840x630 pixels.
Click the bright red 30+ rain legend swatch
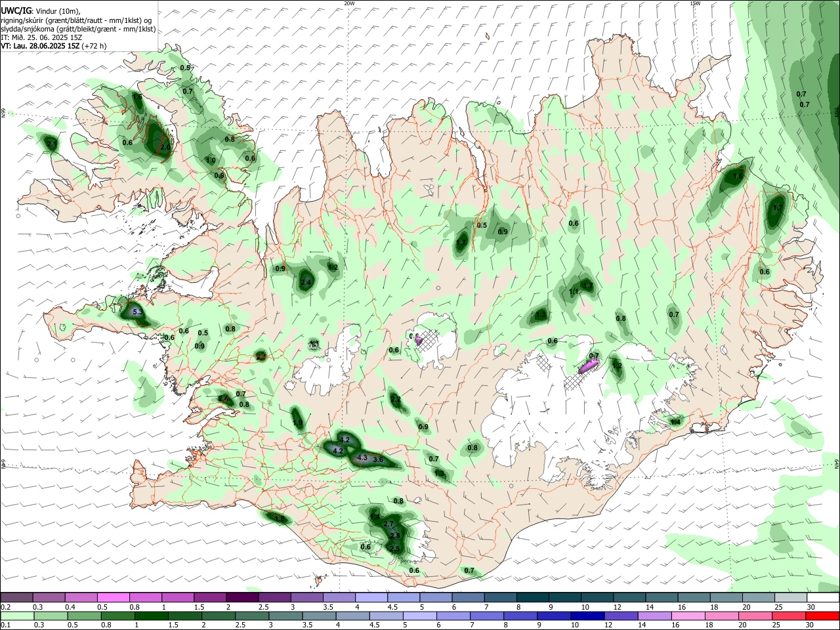[x=822, y=616]
